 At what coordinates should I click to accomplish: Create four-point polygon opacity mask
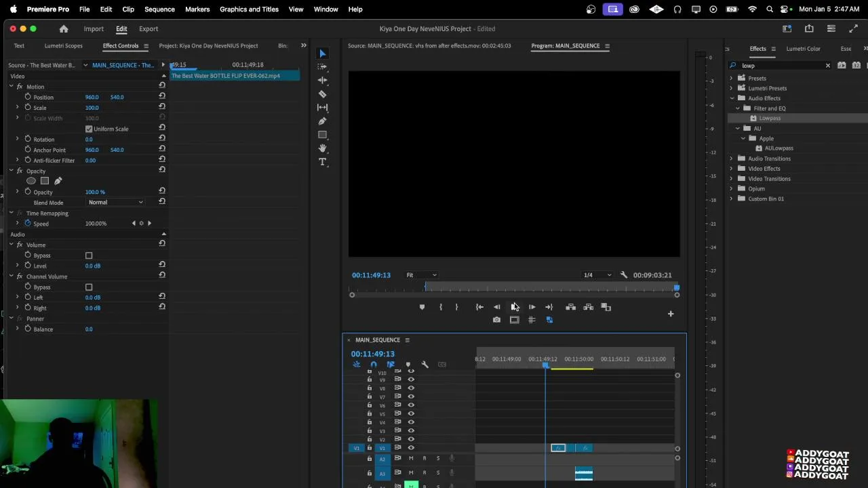tap(45, 181)
